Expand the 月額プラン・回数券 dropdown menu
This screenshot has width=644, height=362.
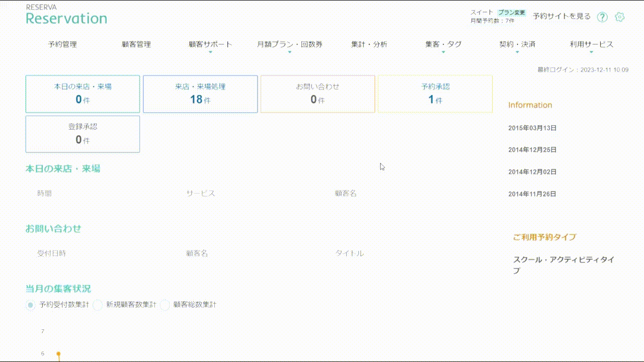tap(289, 45)
